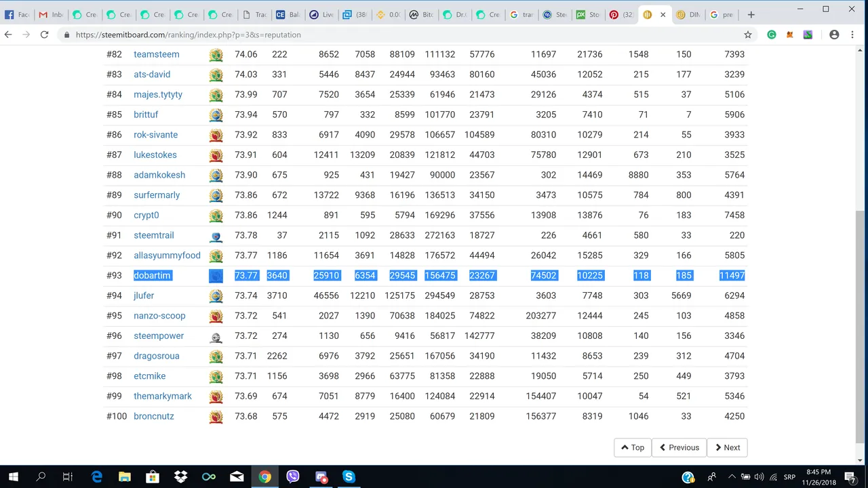Click badge icon in steemtrail row
The height and width of the screenshot is (488, 868).
pos(216,236)
